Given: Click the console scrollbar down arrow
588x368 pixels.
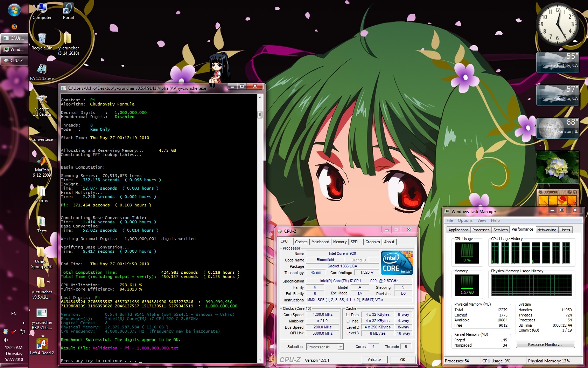Looking at the screenshot, I should (260, 360).
